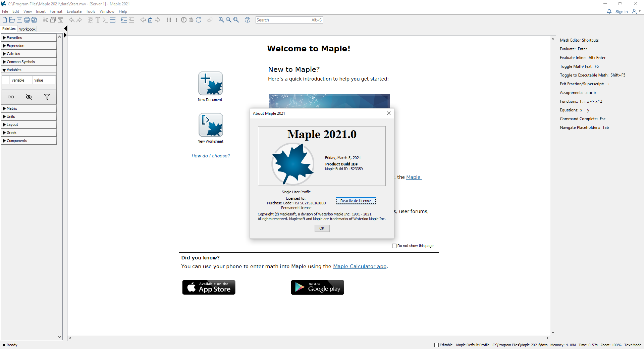Viewport: 644px width, 349px height.
Task: Expand the Expression palette
Action: pos(29,46)
